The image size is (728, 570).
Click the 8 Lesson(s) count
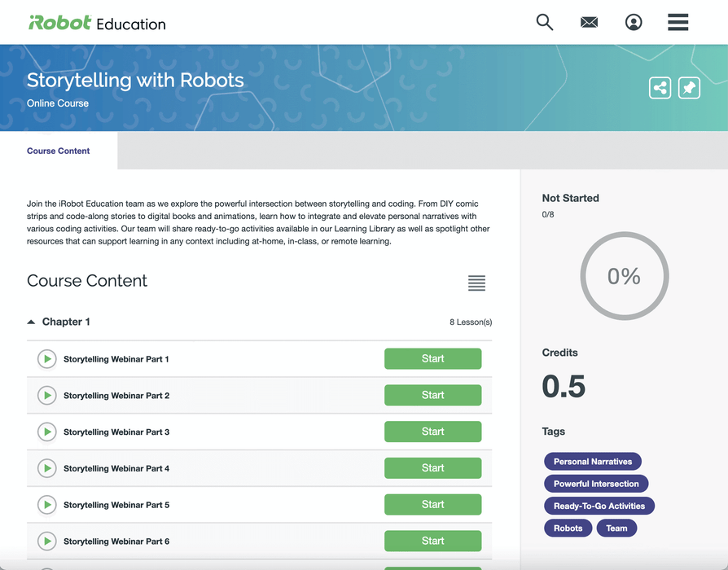471,322
